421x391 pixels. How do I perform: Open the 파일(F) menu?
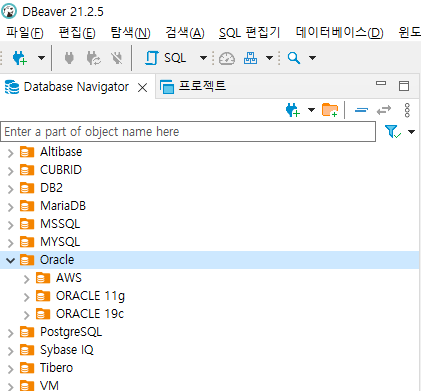25,33
